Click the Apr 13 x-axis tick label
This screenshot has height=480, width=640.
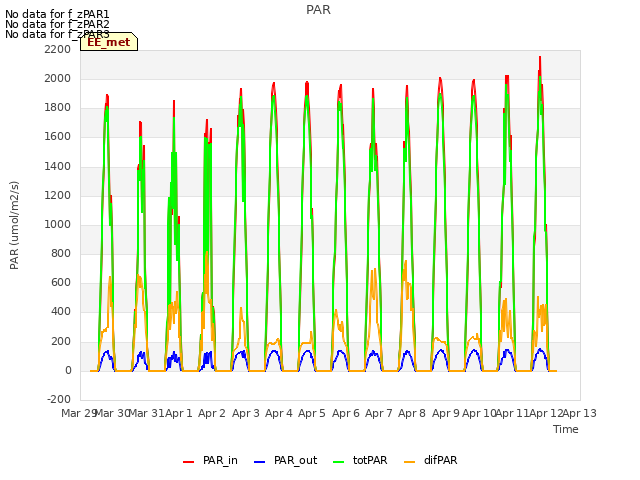click(x=580, y=413)
